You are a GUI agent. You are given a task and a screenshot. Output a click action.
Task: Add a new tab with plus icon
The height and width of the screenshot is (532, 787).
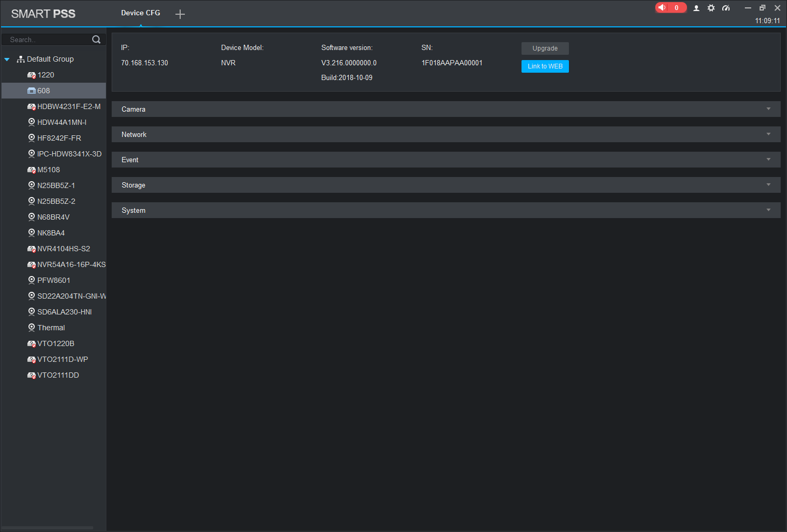point(180,14)
